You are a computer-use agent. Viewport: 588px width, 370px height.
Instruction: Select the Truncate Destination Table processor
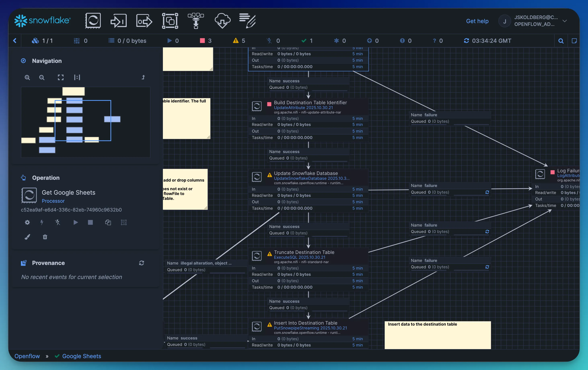tap(308, 270)
